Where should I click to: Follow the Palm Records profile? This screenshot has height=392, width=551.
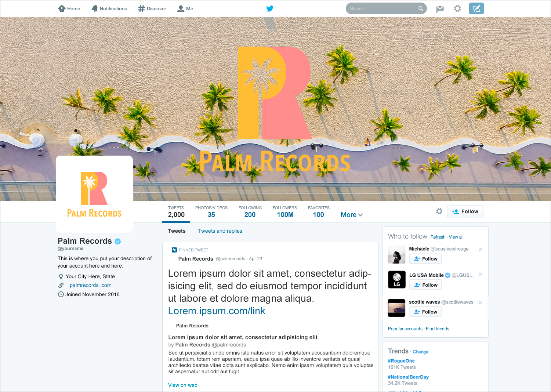[465, 211]
